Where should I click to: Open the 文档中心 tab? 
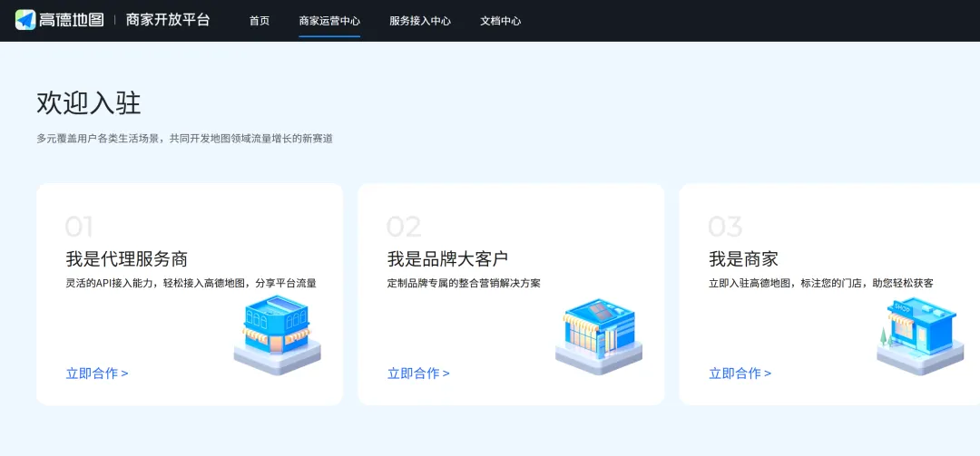(x=501, y=21)
